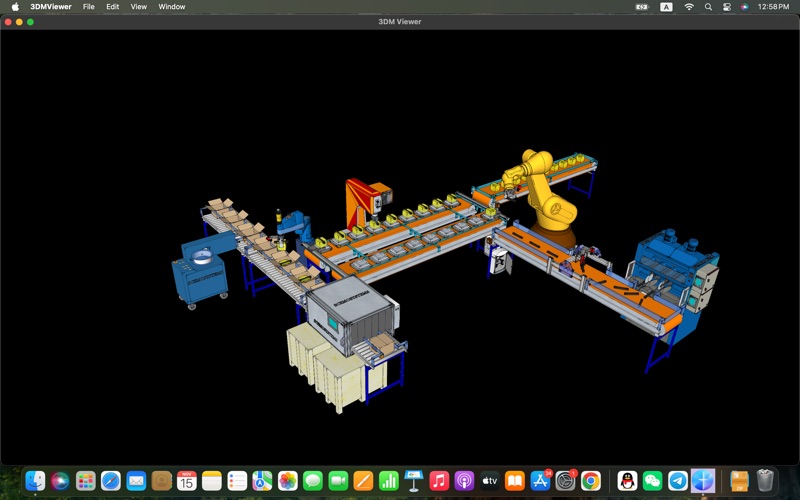Viewport: 800px width, 500px height.
Task: Click the 3DMViewer app menu
Action: point(48,7)
